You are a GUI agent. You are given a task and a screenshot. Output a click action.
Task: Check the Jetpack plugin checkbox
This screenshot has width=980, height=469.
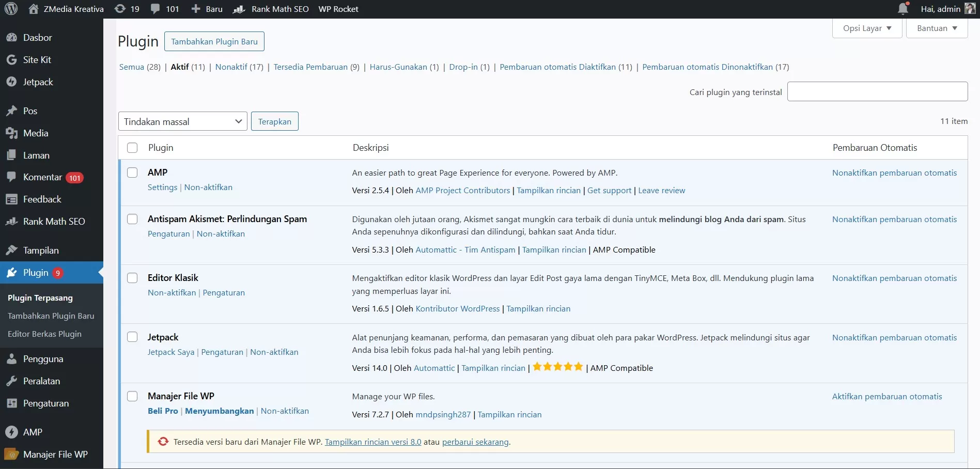(132, 337)
